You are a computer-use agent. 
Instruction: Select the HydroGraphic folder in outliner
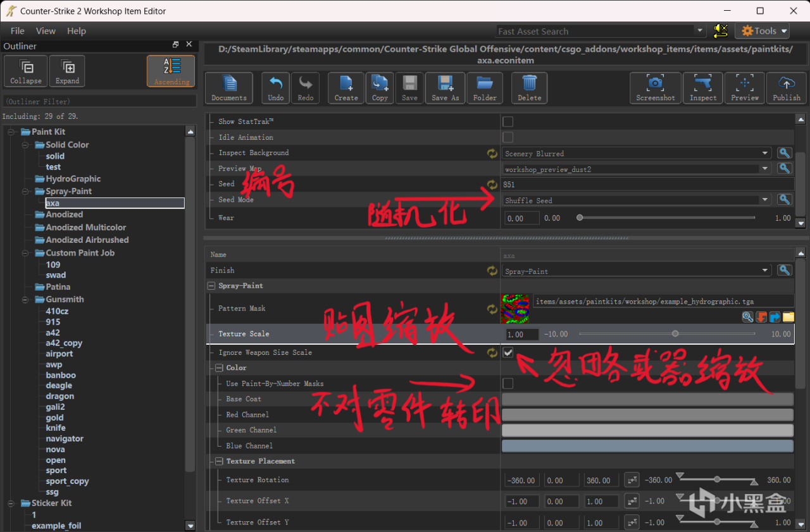(73, 178)
